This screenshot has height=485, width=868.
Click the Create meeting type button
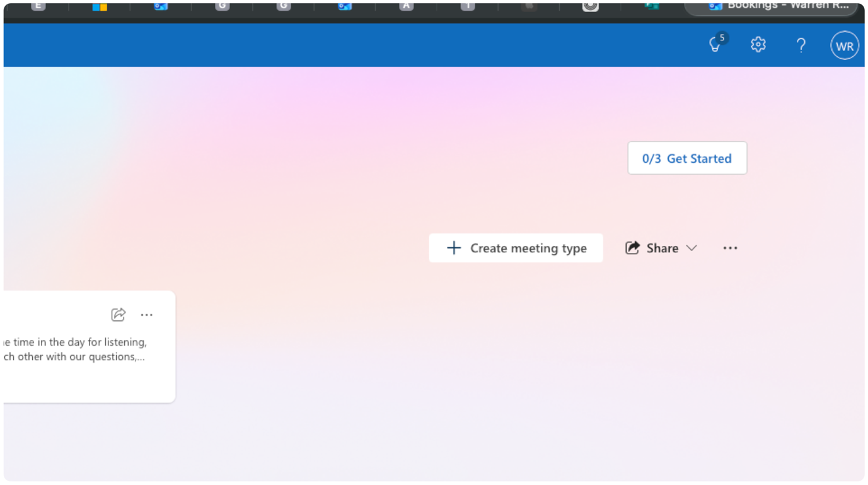[516, 248]
